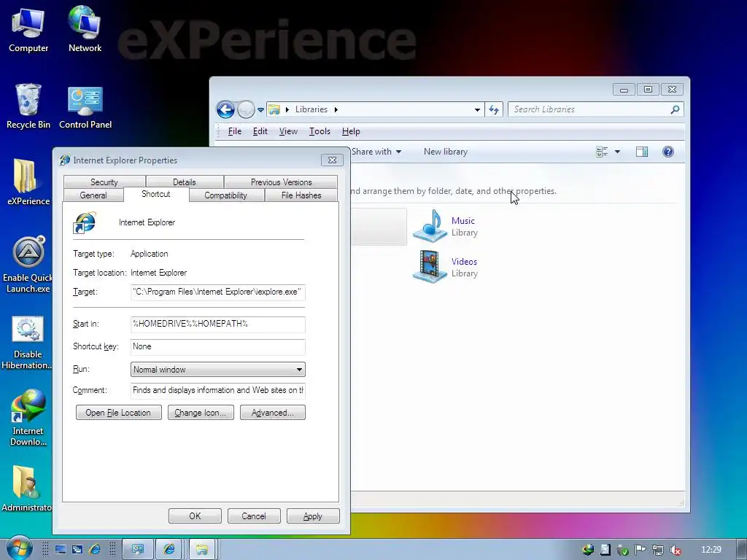Click the Back button in Libraries window

[x=225, y=109]
